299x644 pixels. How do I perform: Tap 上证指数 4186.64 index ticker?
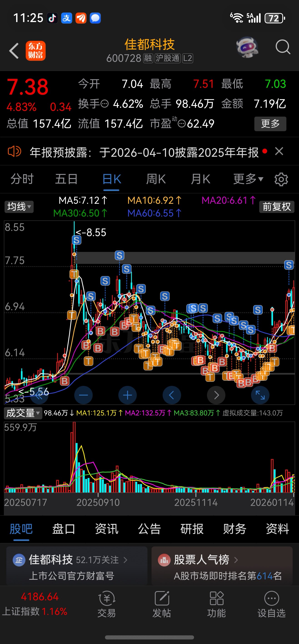click(35, 604)
